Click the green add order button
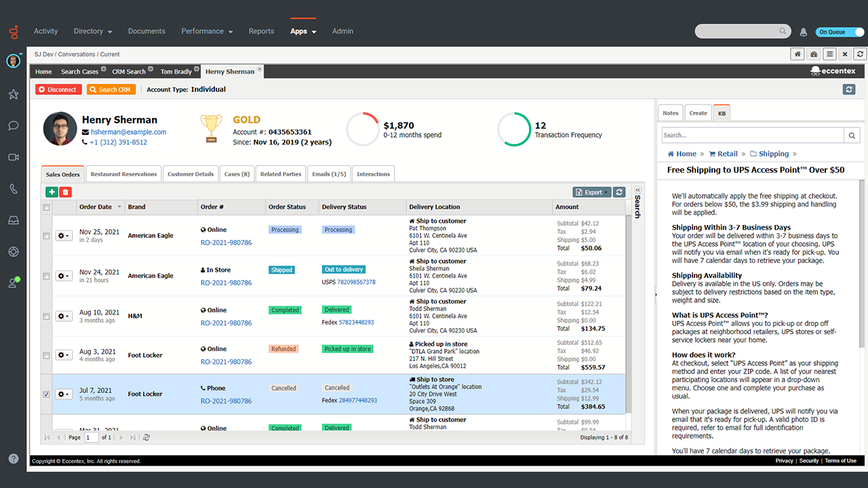This screenshot has width=868, height=488. coord(52,192)
